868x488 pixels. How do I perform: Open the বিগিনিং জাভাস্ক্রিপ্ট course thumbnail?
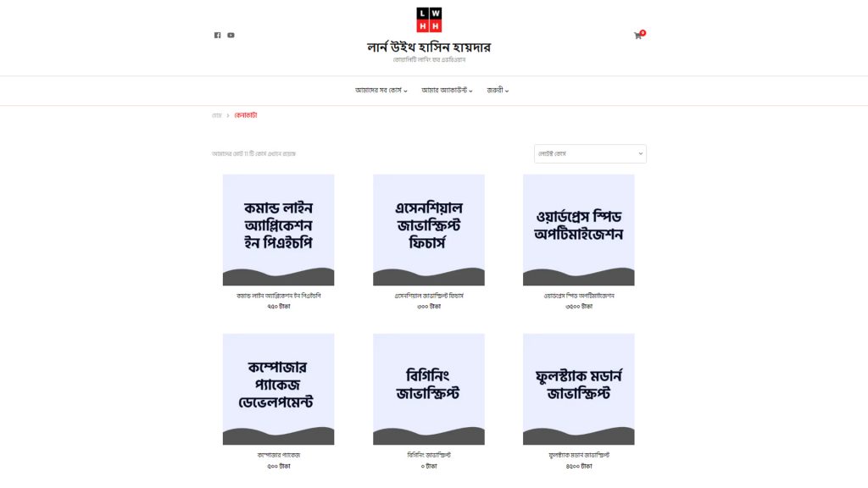click(428, 389)
